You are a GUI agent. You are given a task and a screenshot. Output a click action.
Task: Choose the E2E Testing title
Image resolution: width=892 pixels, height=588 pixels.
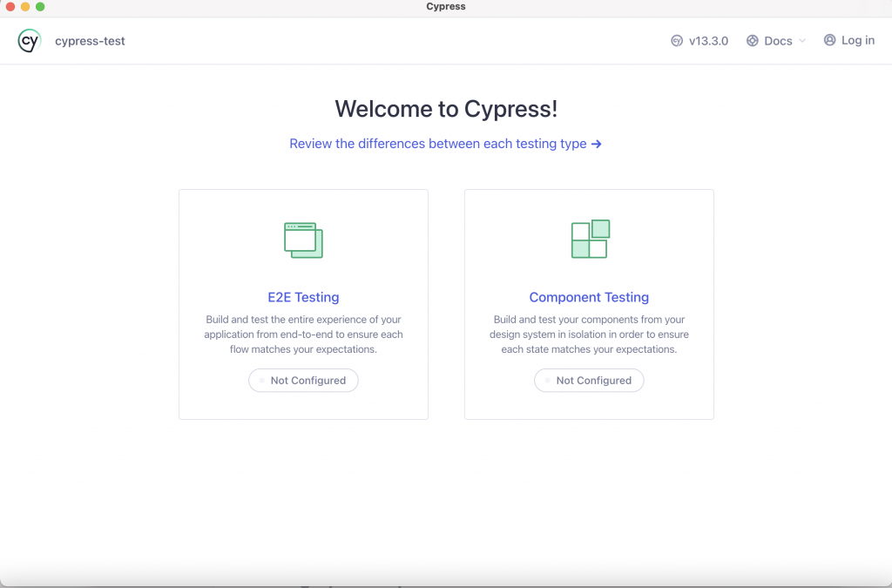(303, 297)
